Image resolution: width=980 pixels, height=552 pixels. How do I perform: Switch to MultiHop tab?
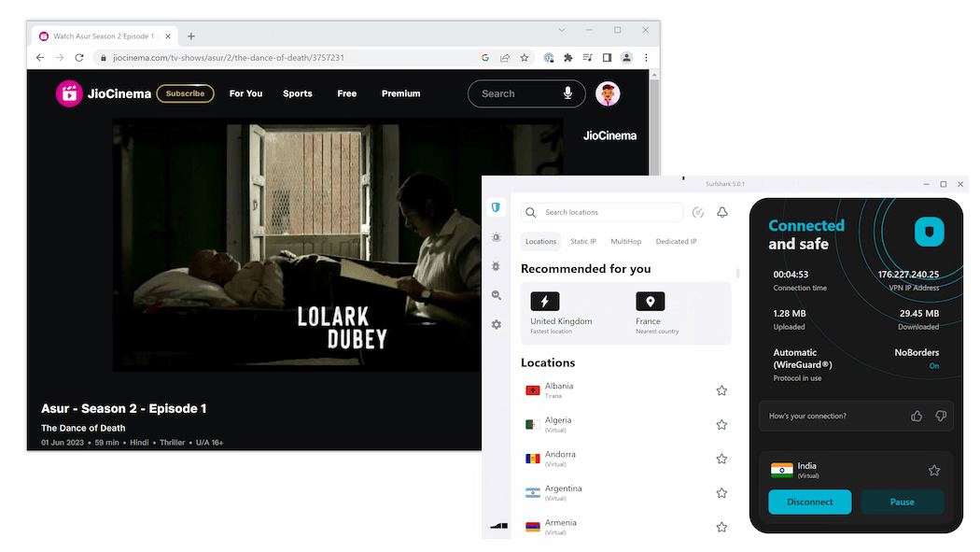pyautogui.click(x=625, y=241)
